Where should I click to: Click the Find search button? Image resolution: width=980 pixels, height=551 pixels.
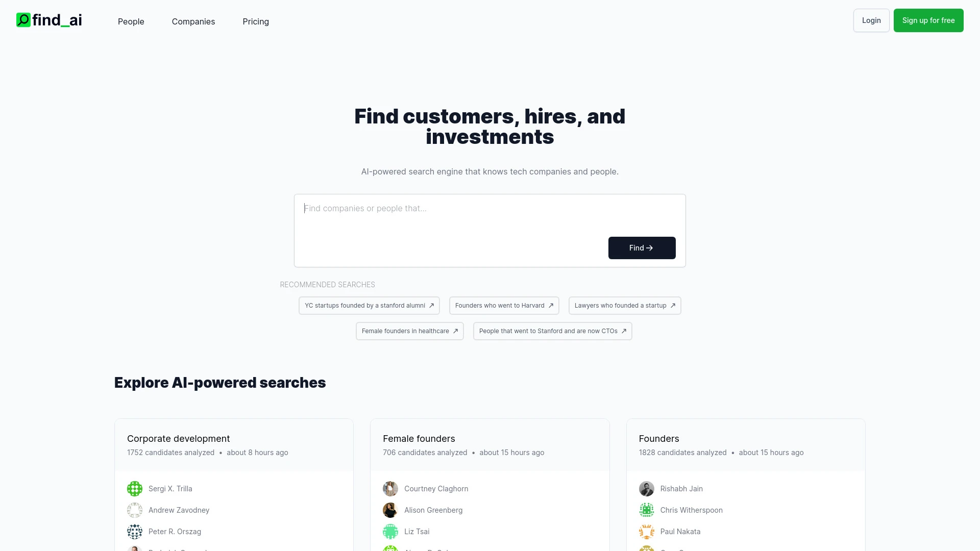tap(642, 247)
